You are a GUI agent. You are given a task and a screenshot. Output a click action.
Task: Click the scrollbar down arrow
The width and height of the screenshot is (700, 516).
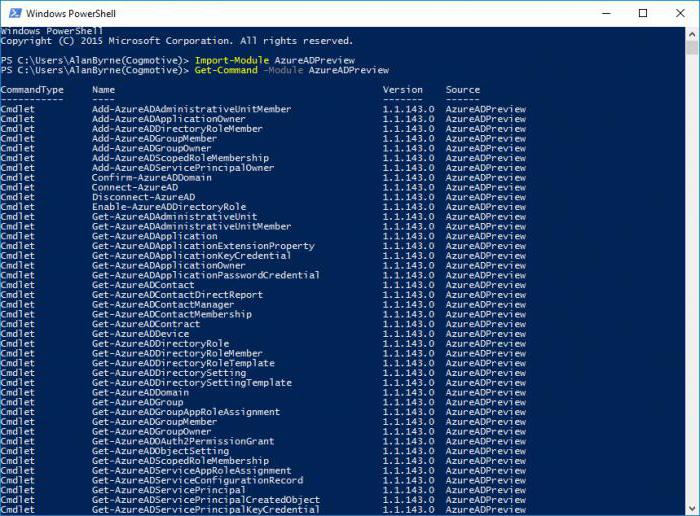click(692, 508)
